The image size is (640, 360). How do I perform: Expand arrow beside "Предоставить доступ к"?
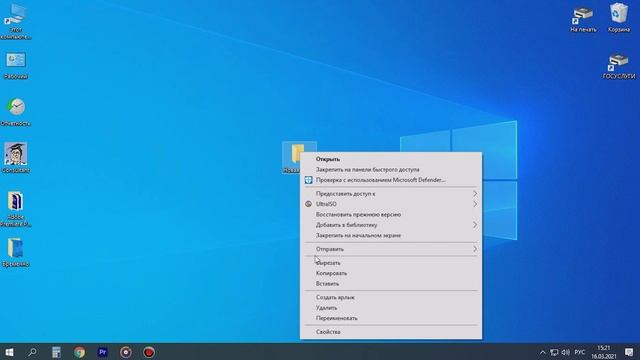pyautogui.click(x=475, y=193)
